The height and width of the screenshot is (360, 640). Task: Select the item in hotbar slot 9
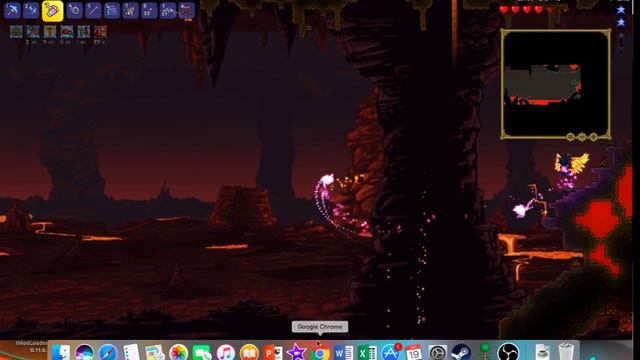168,10
